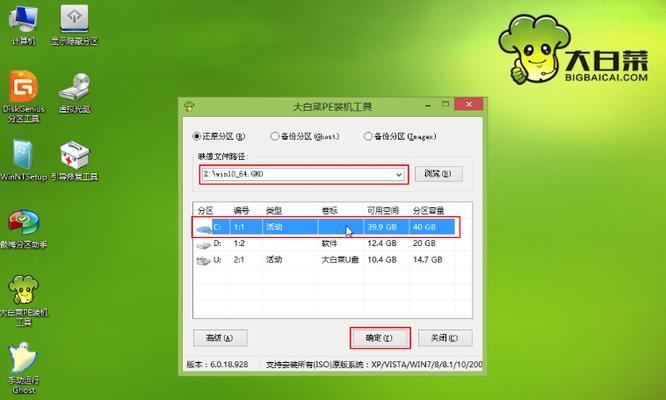This screenshot has width=666, height=400.
Task: Click the C: drive icon in partition list
Action: pyautogui.click(x=204, y=229)
